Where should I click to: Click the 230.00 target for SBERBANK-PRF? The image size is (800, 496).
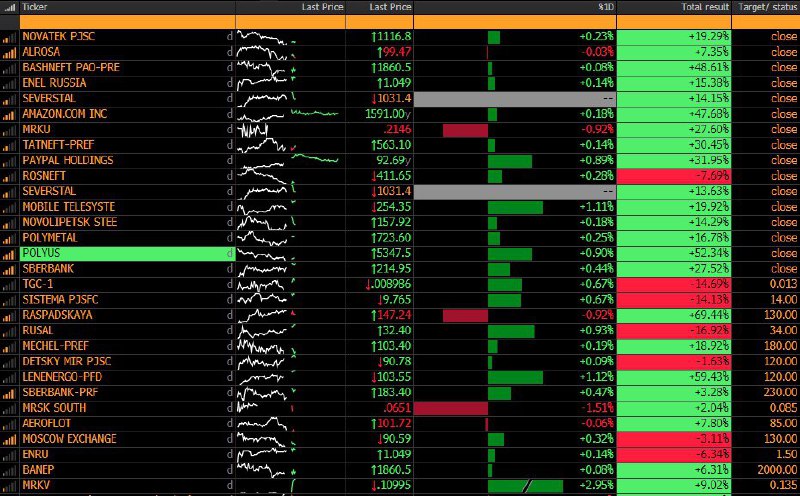click(781, 392)
